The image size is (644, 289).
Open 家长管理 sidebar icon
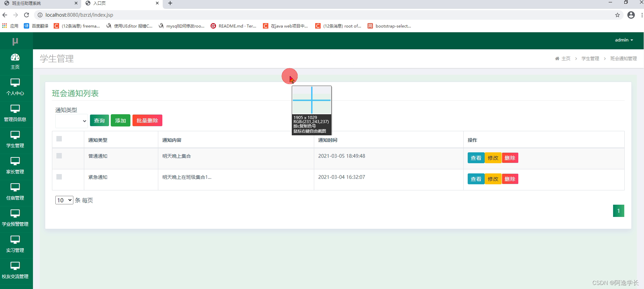[15, 161]
